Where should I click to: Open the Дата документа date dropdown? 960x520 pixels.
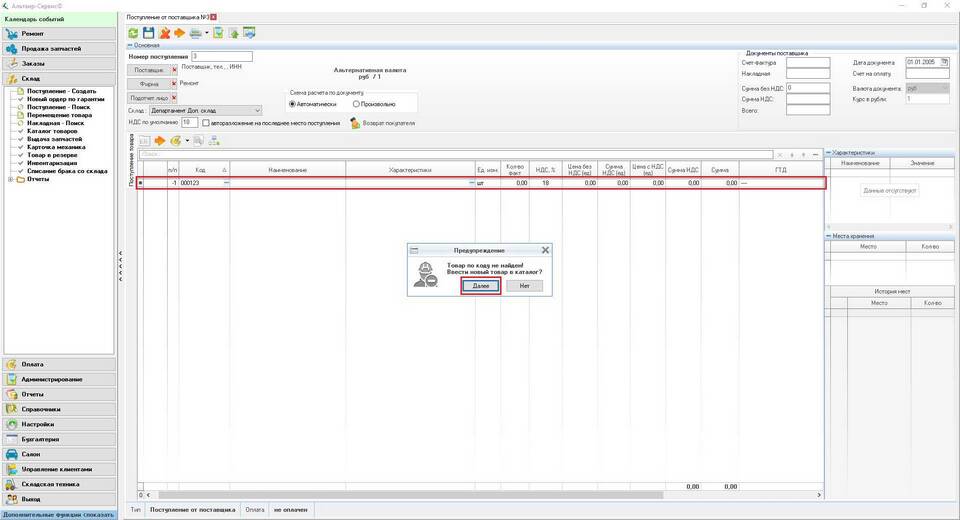(945, 61)
